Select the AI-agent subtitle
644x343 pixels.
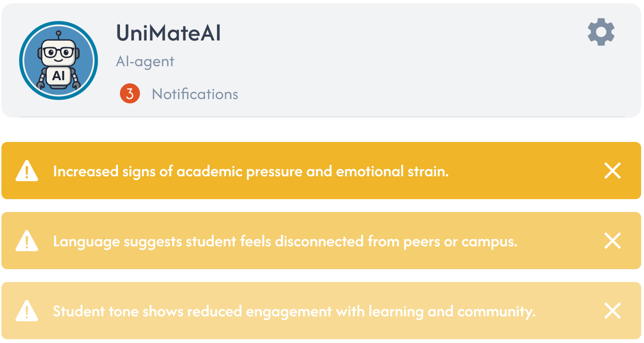click(146, 61)
